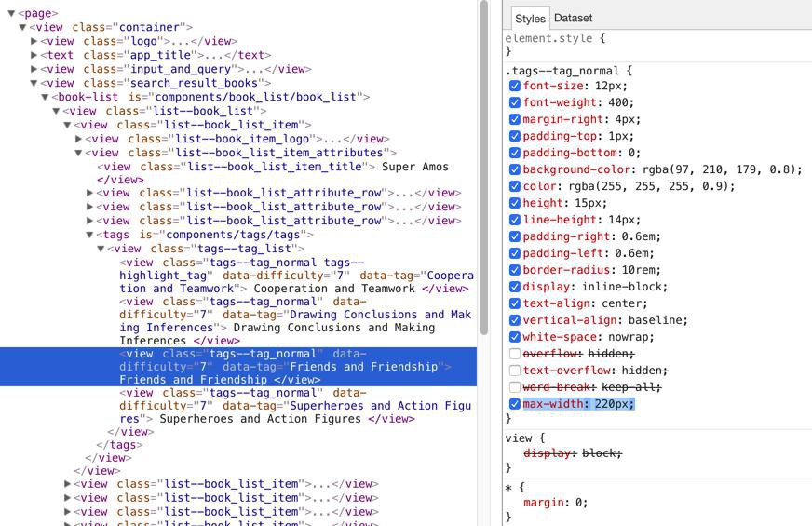Disable the margin-right property
Viewport: 812px width, 526px height.
515,119
